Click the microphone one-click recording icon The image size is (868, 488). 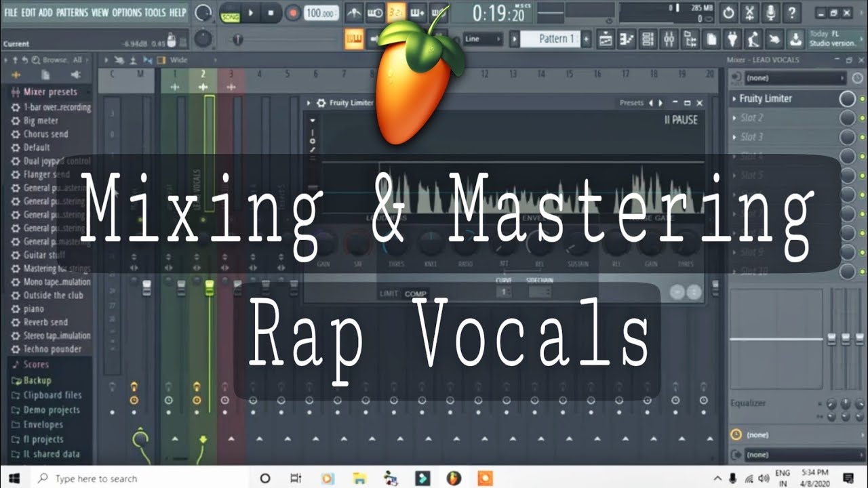click(770, 12)
